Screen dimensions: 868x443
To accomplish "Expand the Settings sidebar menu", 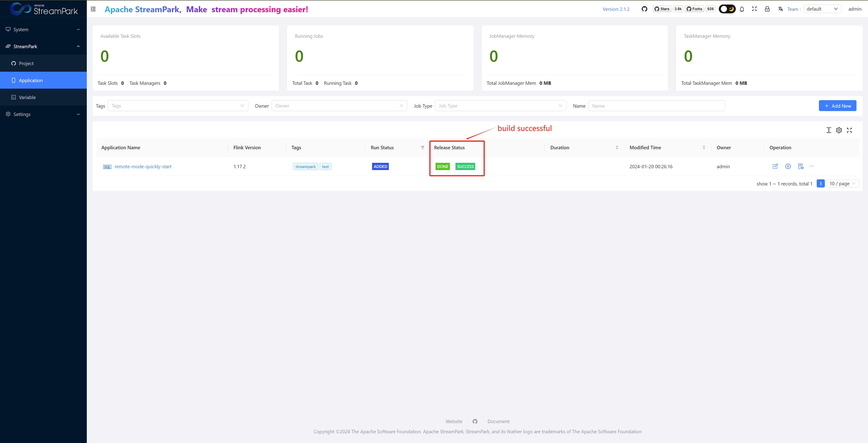I will pos(43,114).
